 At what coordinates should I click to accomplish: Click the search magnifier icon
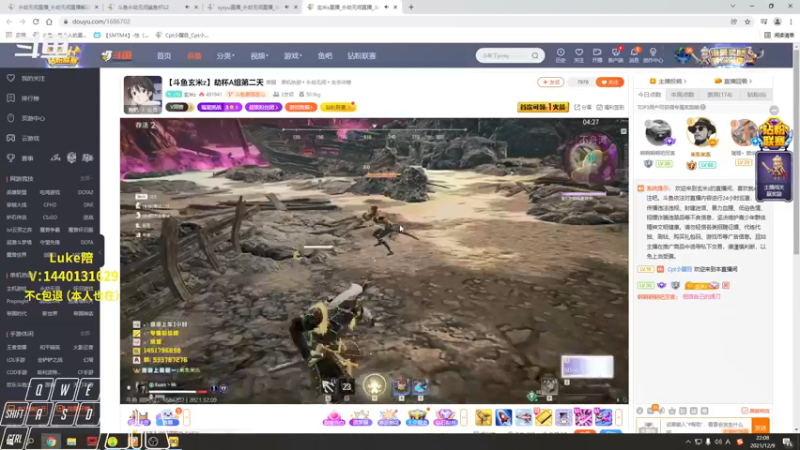535,56
